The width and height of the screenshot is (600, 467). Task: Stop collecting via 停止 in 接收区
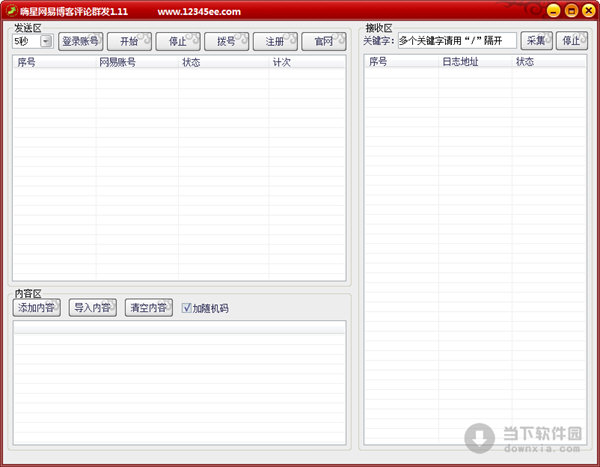[572, 41]
